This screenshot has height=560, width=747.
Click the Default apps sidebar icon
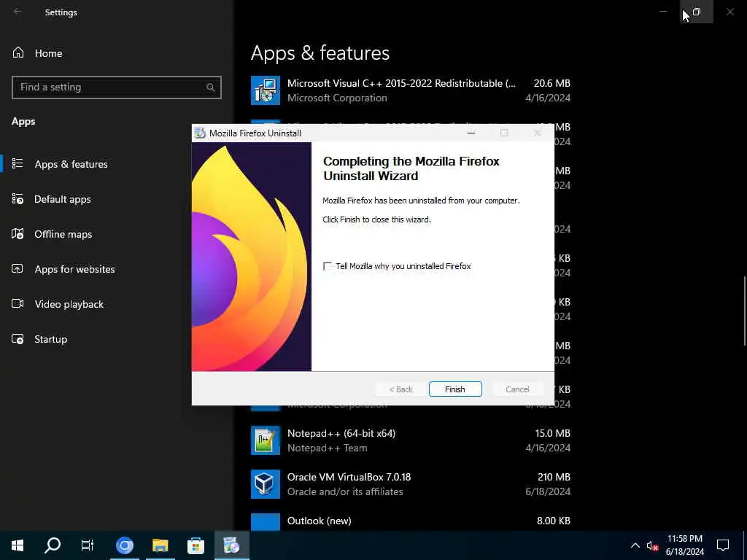tap(18, 199)
